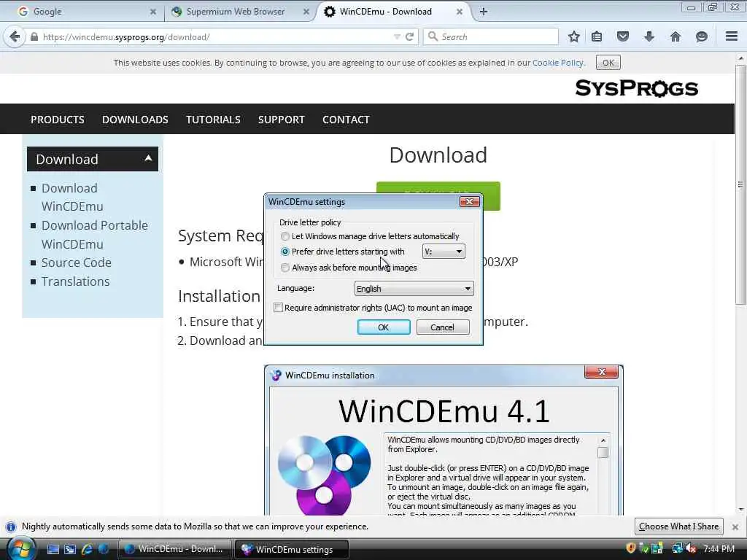Select Let Windows manage drive letters automatically
Image resolution: width=747 pixels, height=560 pixels.
click(x=285, y=236)
